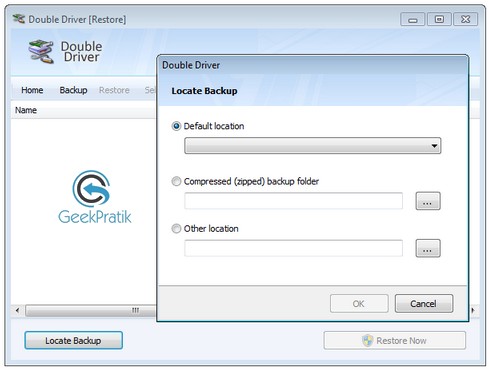Open the Default location dropdown list

pos(313,146)
